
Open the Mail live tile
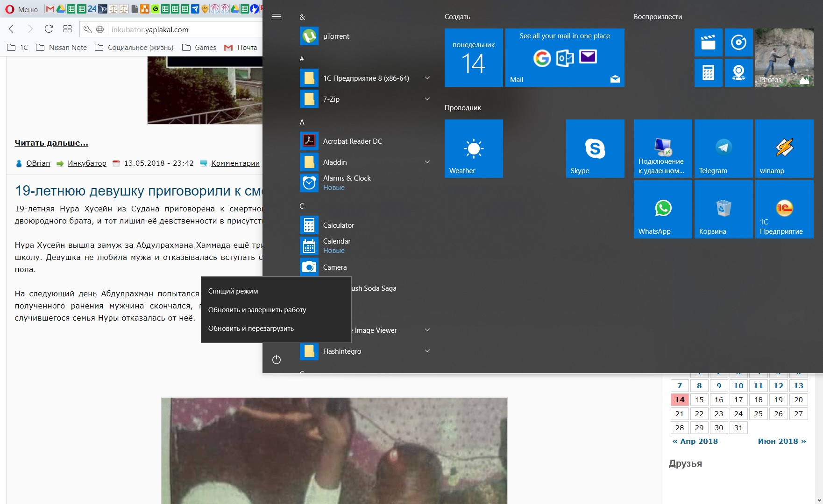click(565, 57)
